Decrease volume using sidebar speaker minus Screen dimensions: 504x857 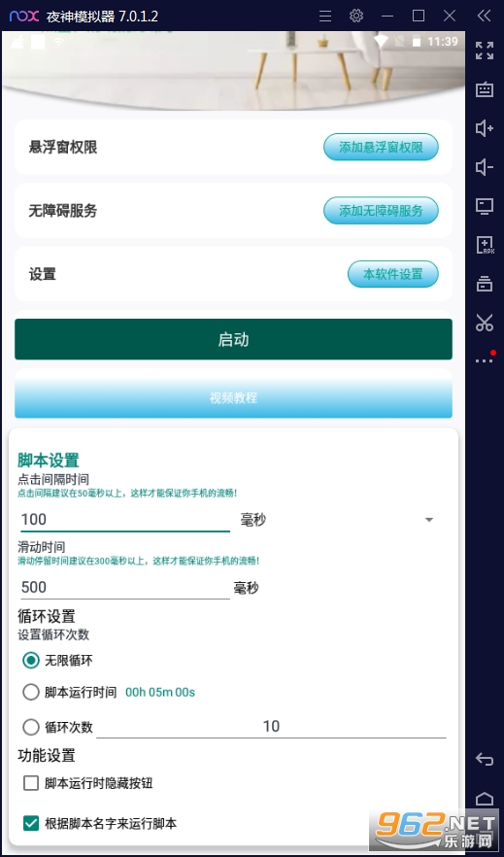click(485, 167)
